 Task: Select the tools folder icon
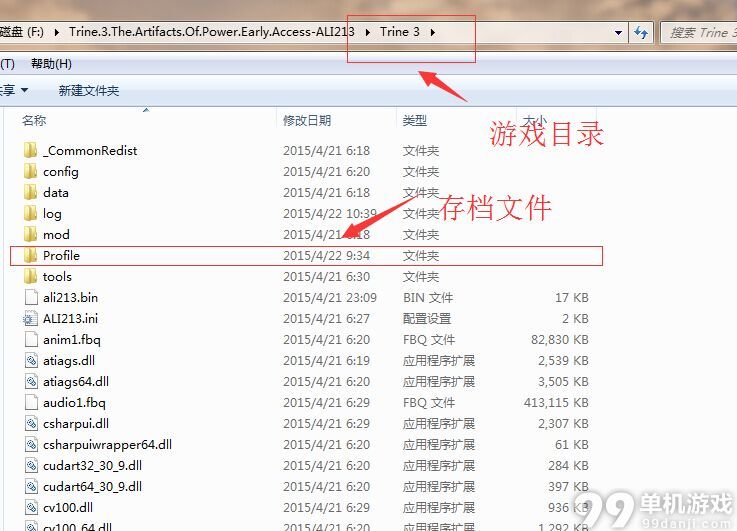pos(31,276)
